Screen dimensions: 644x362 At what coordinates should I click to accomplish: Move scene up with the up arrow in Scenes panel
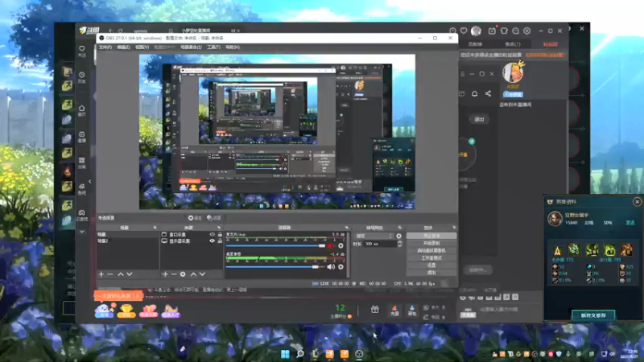click(121, 274)
